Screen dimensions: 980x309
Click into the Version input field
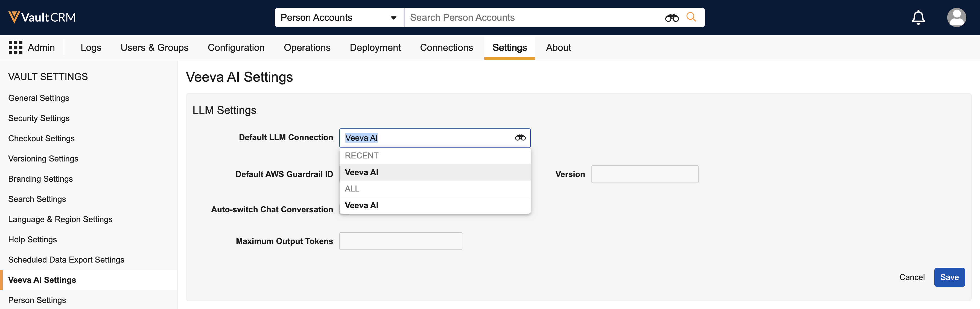click(x=644, y=174)
